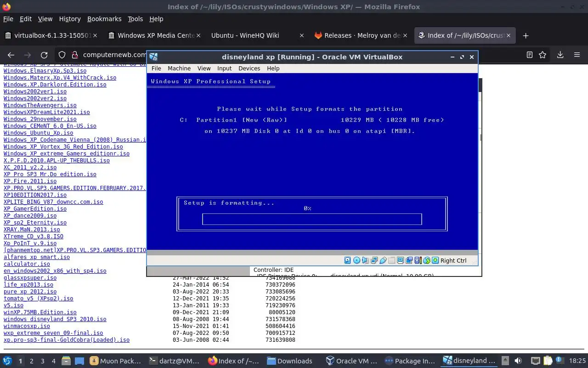588x368 pixels.
Task: Open the VirtualBox View menu
Action: [x=204, y=68]
